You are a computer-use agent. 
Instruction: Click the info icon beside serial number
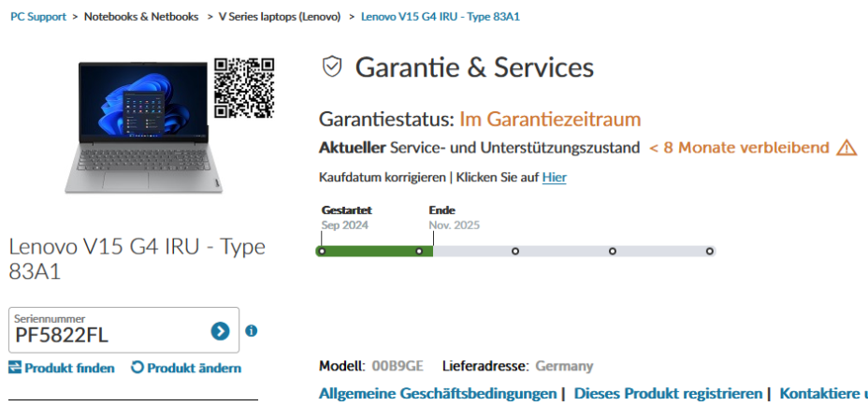pyautogui.click(x=251, y=331)
